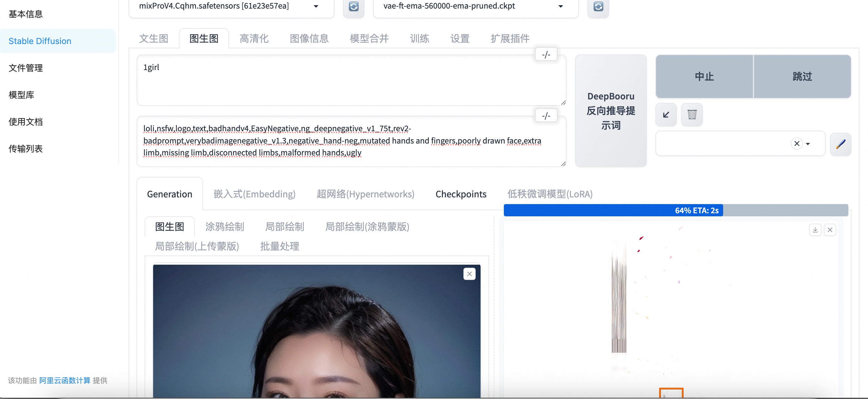This screenshot has height=399, width=868.
Task: Click the 跳过 skip button
Action: point(802,77)
